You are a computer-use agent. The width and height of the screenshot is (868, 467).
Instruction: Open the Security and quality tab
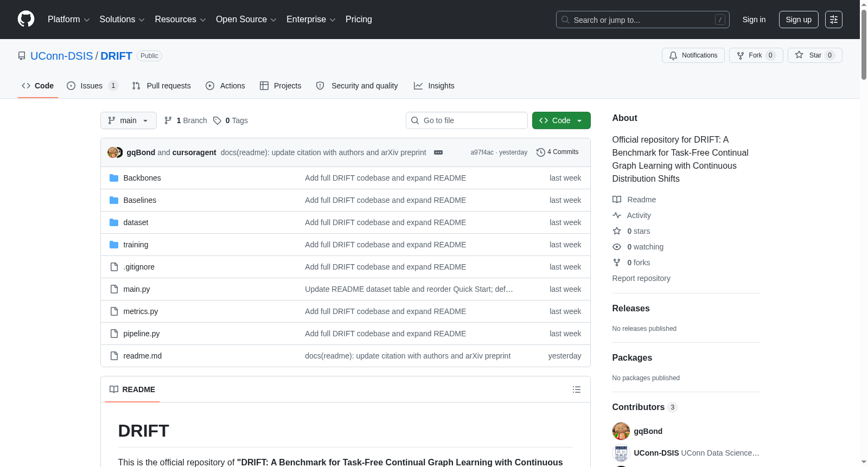point(357,86)
